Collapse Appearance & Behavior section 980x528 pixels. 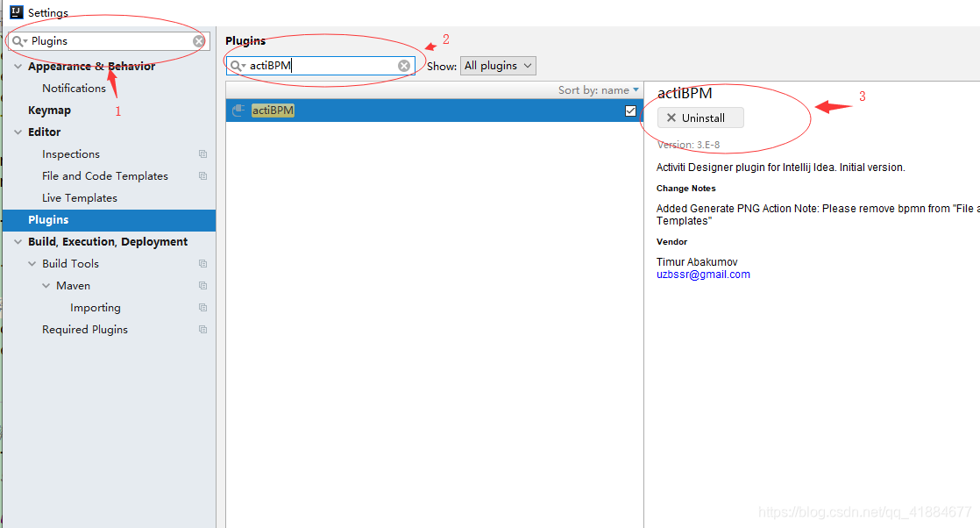[x=18, y=67]
